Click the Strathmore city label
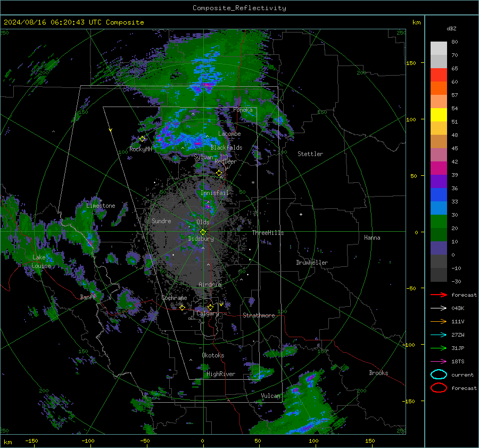The image size is (479, 448). click(259, 315)
